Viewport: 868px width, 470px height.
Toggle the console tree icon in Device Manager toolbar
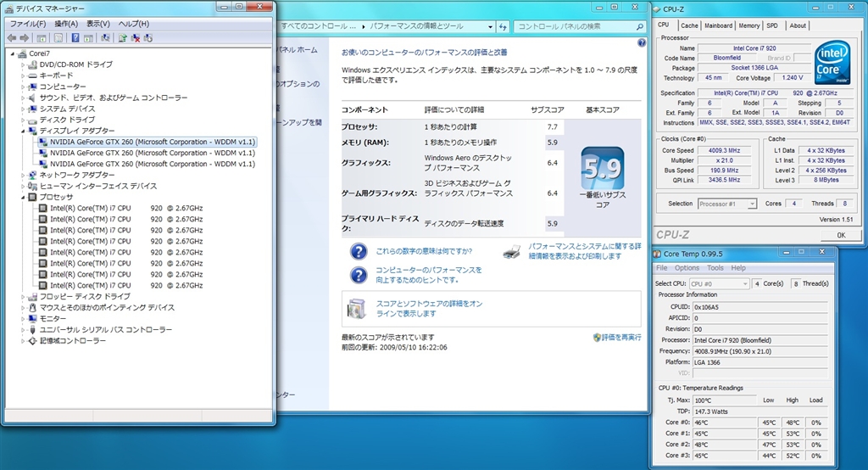[x=42, y=37]
